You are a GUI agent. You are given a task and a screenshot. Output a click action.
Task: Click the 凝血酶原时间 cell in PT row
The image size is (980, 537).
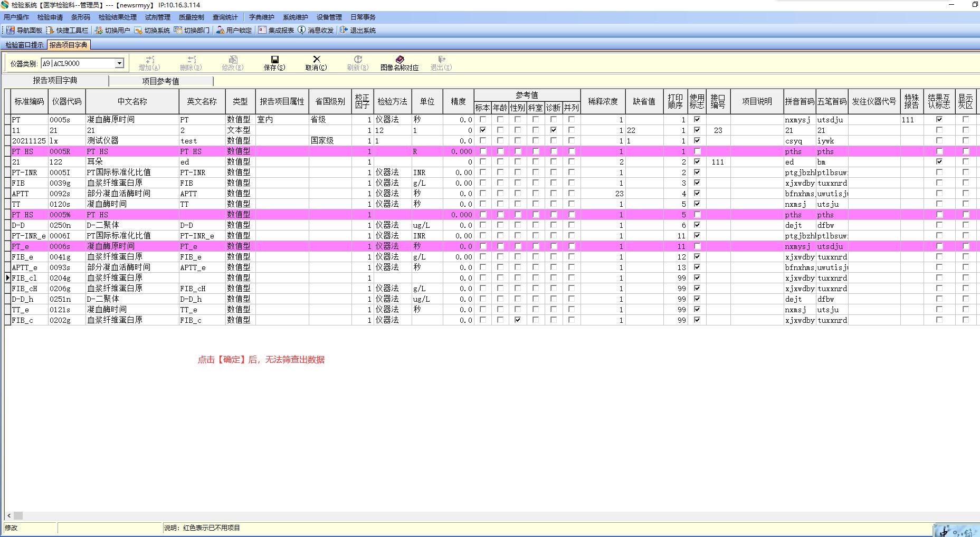[x=132, y=120]
